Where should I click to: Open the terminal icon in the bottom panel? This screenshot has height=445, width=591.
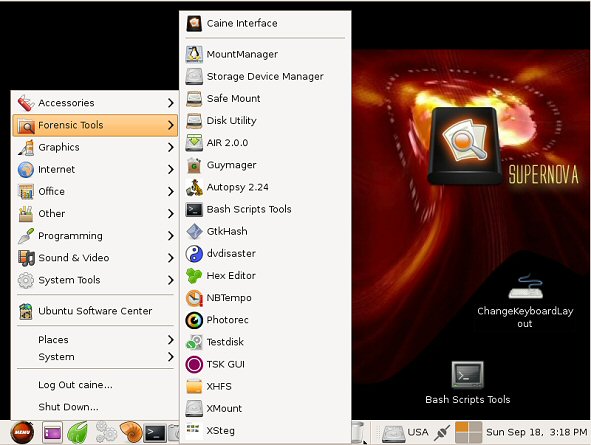[155, 433]
